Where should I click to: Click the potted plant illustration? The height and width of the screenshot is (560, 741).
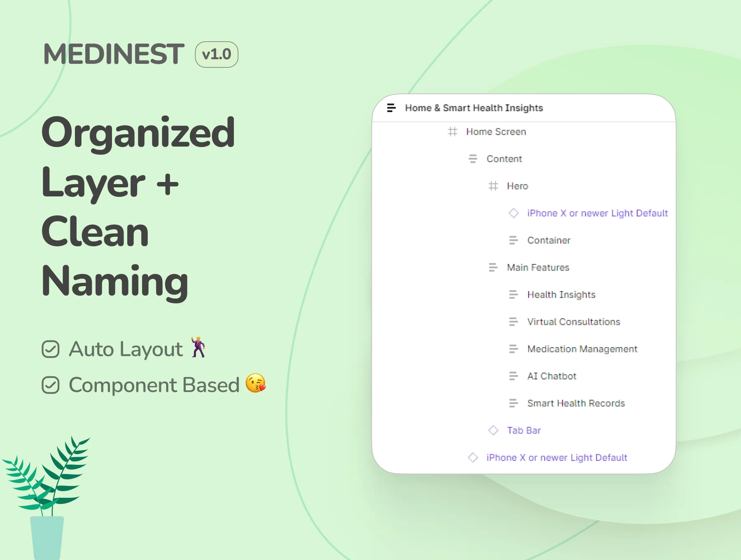pyautogui.click(x=46, y=498)
